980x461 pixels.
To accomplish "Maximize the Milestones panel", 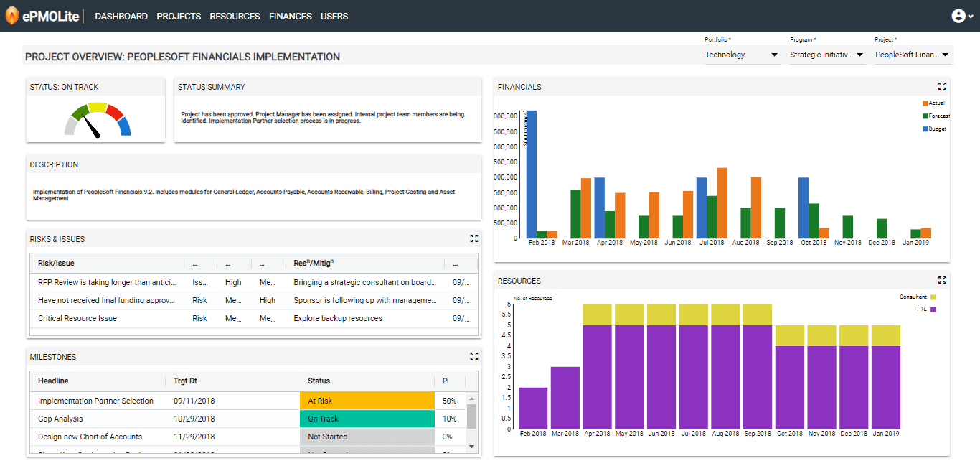I will (473, 356).
